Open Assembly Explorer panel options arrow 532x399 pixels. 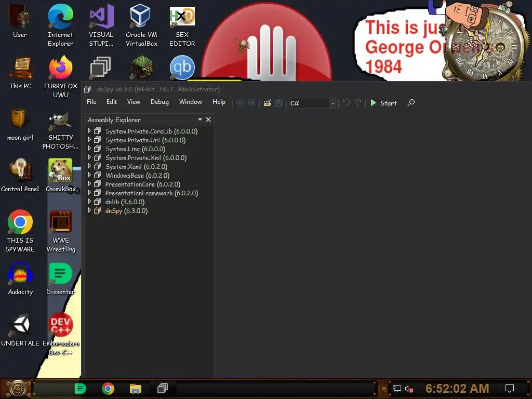(200, 119)
